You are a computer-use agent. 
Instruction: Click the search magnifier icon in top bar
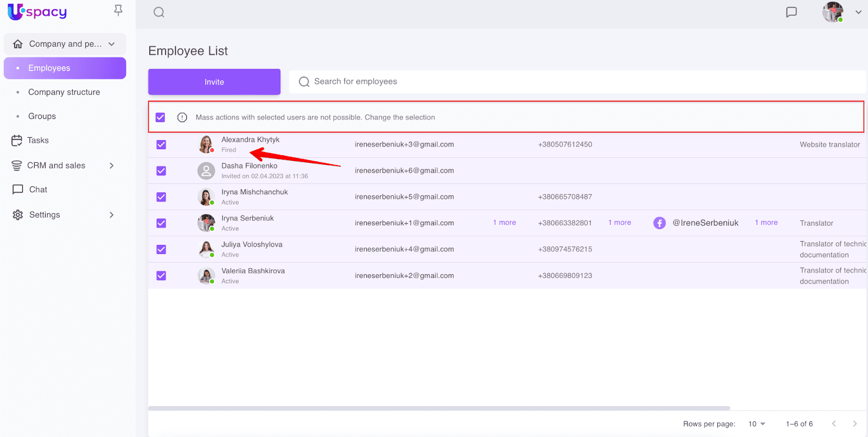pyautogui.click(x=158, y=12)
